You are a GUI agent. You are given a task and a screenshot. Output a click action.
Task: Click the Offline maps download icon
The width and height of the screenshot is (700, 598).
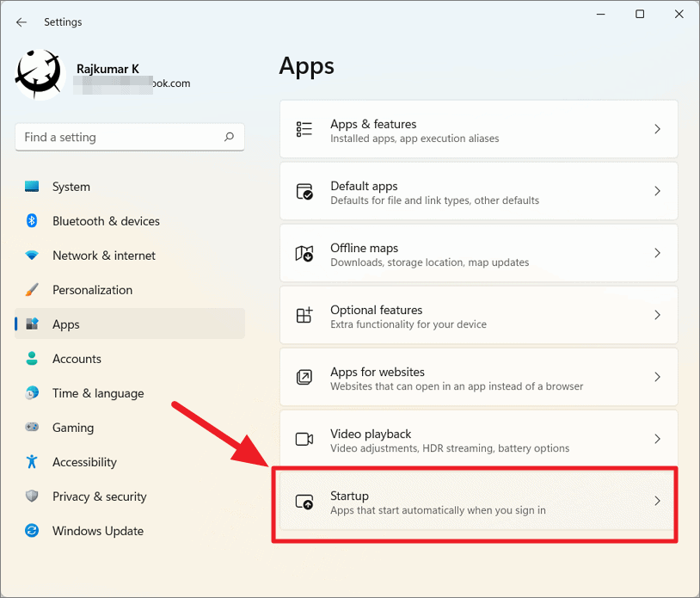coord(304,253)
